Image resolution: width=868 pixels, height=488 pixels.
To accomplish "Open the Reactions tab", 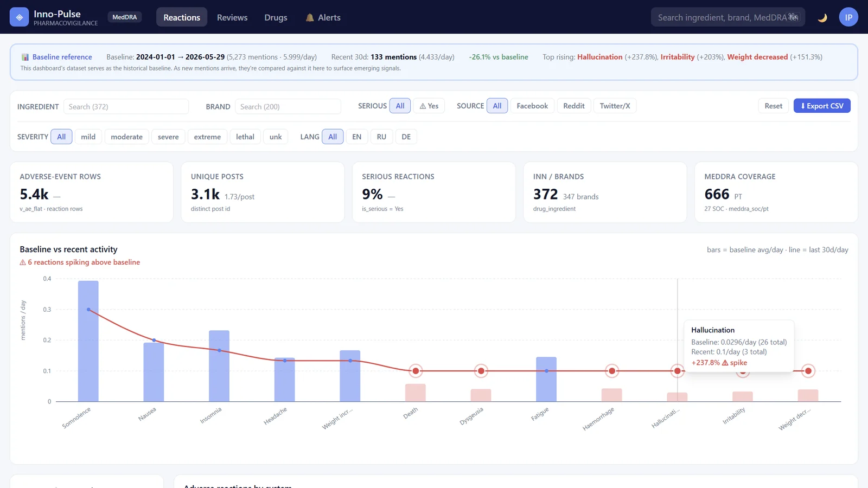I will point(182,17).
